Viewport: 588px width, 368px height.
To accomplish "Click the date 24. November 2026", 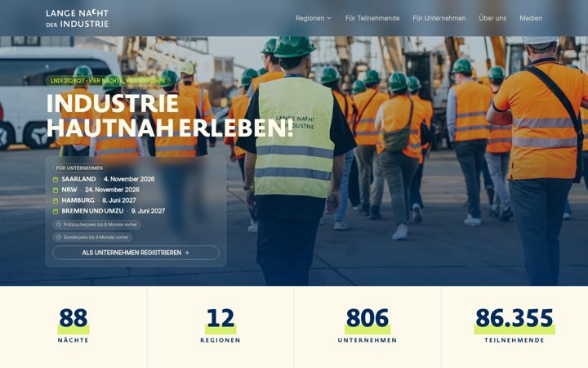I will (112, 190).
